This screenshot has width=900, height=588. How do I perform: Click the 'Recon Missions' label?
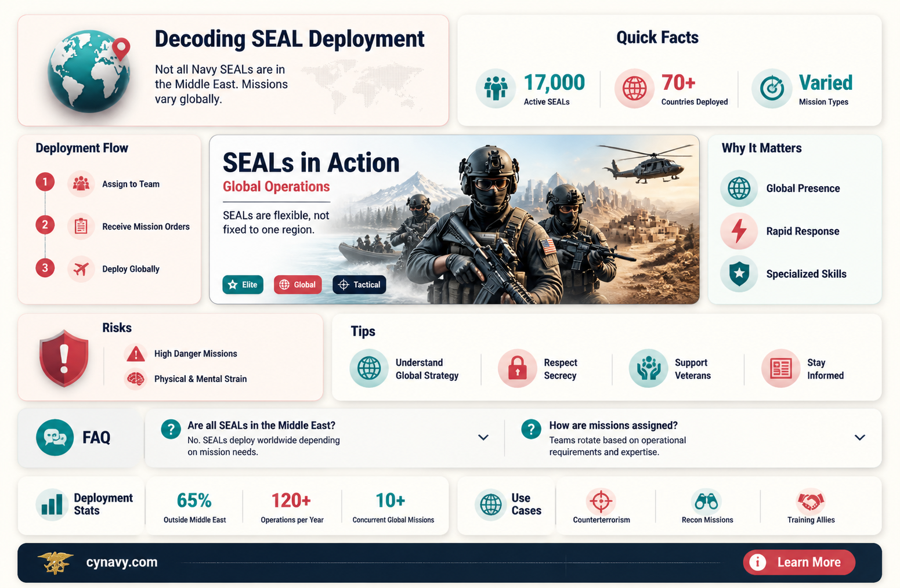[707, 520]
